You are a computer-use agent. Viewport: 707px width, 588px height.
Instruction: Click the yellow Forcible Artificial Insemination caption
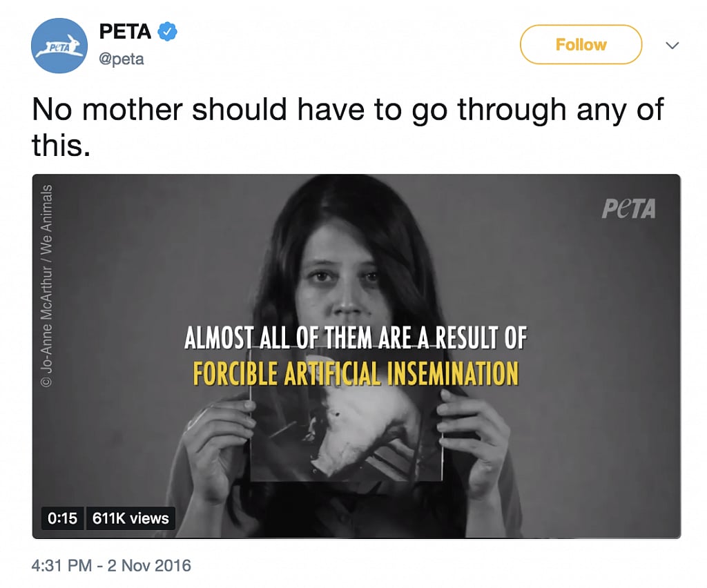(x=356, y=373)
